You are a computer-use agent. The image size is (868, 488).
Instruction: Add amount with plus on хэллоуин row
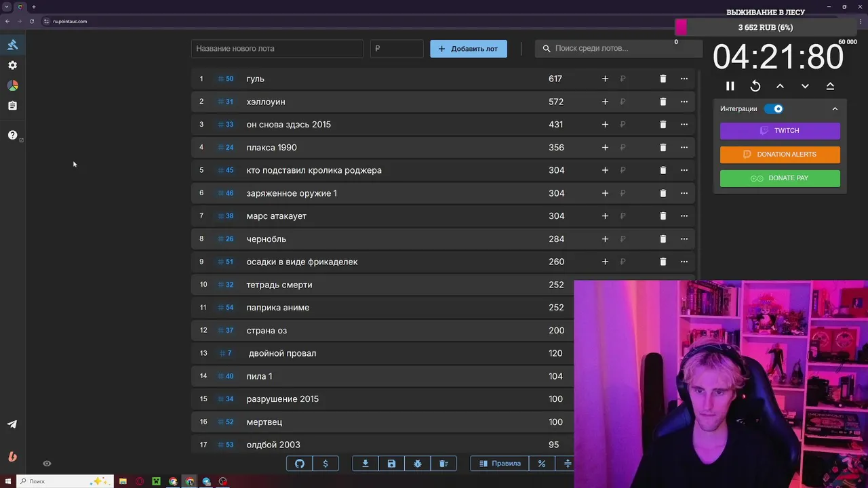coord(605,102)
